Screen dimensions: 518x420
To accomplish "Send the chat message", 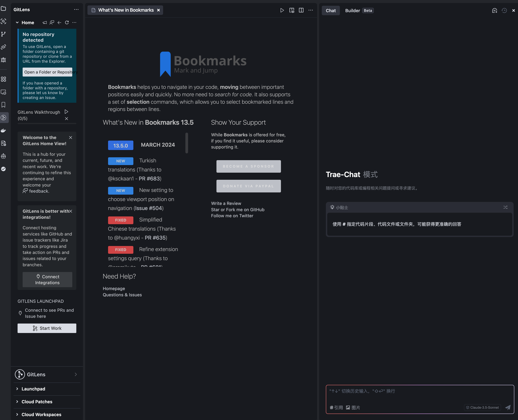I will tap(508, 407).
